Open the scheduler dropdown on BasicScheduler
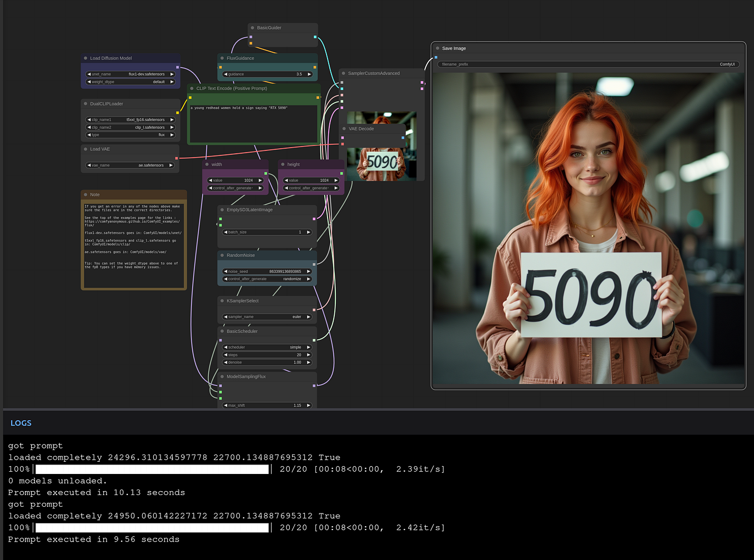The height and width of the screenshot is (560, 754). click(267, 347)
